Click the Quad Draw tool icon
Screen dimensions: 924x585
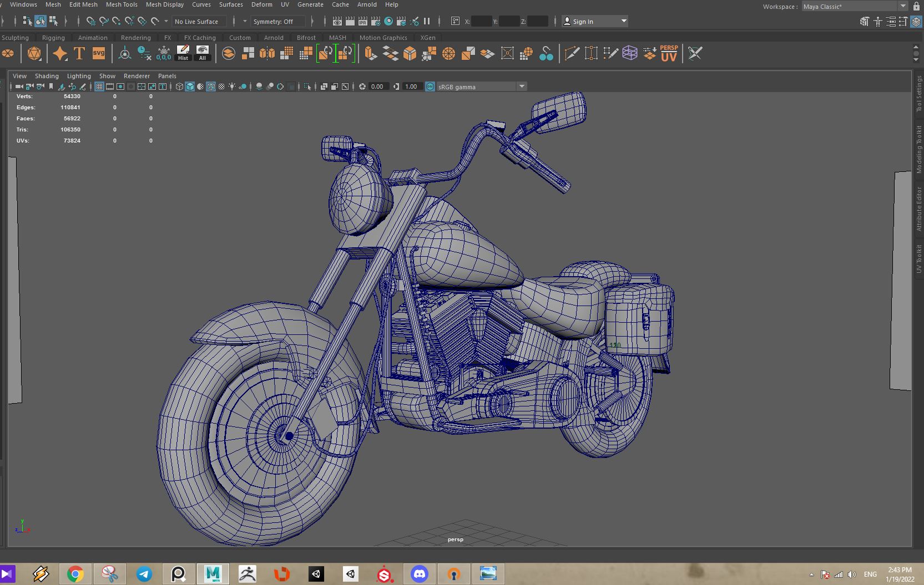(x=610, y=53)
